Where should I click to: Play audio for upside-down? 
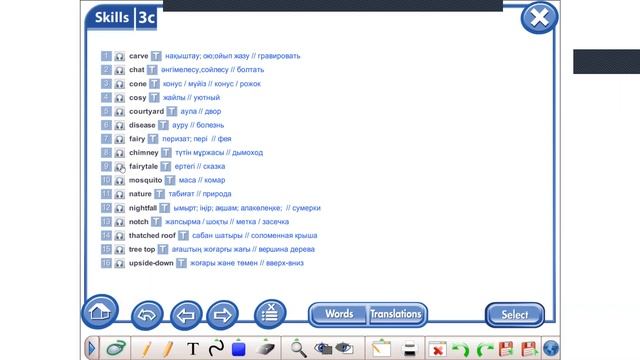point(119,263)
